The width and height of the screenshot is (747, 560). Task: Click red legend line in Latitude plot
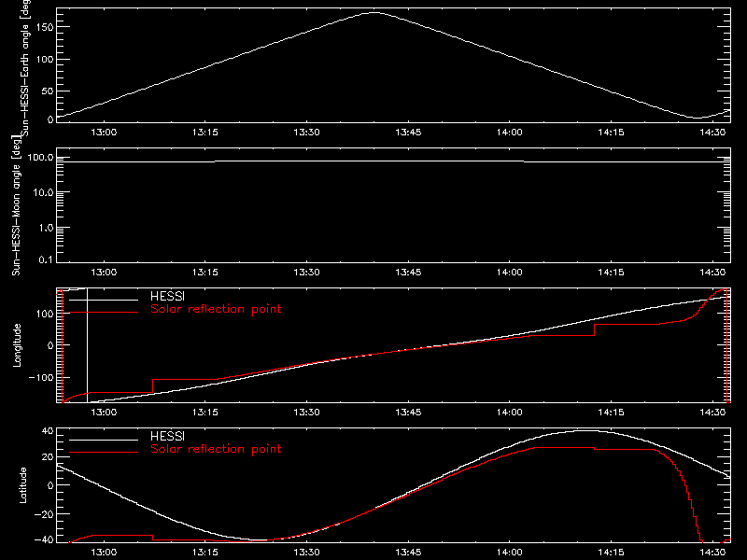pyautogui.click(x=104, y=453)
